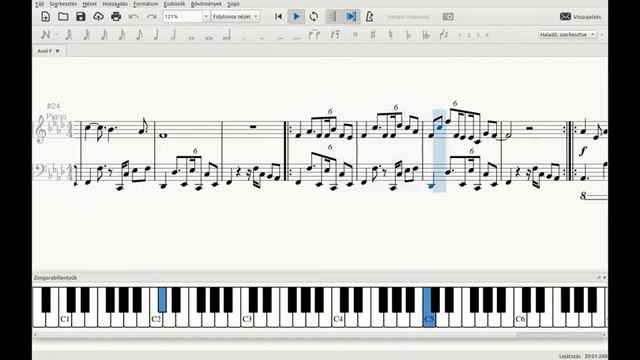The image size is (640, 360).
Task: Open the Nézet menu
Action: pyautogui.click(x=89, y=4)
